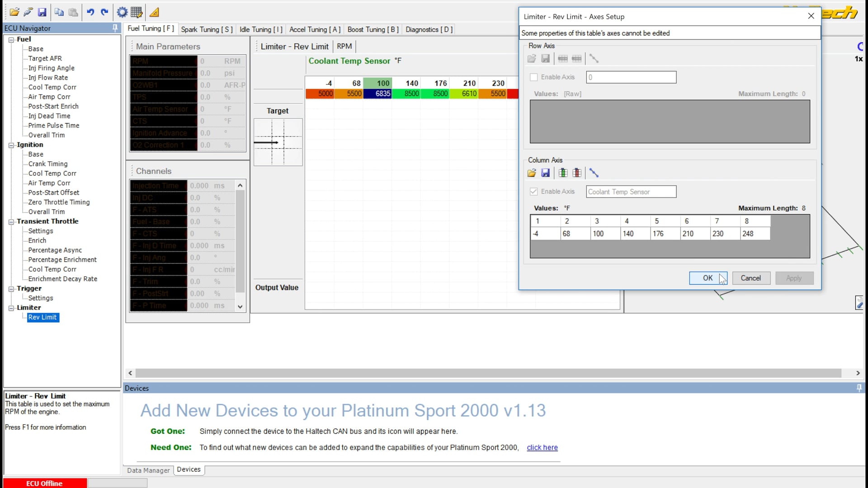Pin the ECU Navigator panel
Viewport: 868px width, 488px height.
[x=114, y=28]
